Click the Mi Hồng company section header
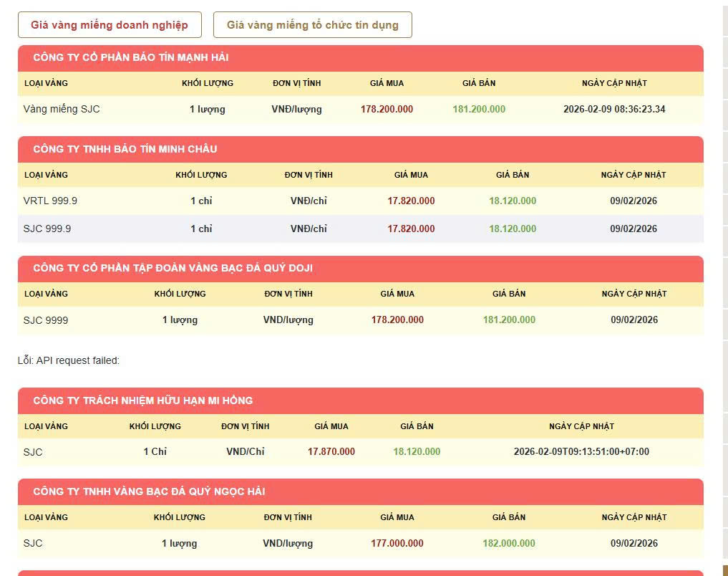 (142, 400)
